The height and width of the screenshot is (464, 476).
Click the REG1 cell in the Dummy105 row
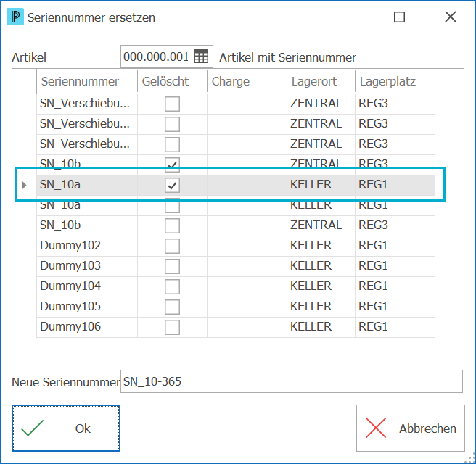pyautogui.click(x=395, y=307)
